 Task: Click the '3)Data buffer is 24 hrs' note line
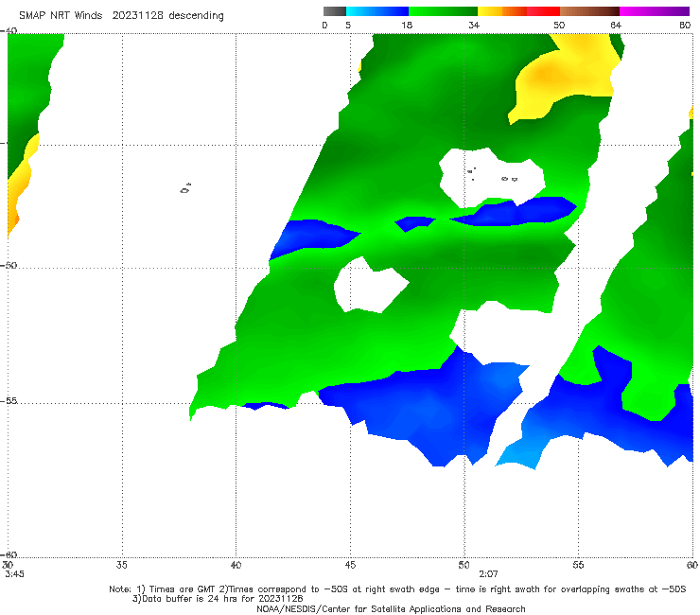pyautogui.click(x=218, y=599)
